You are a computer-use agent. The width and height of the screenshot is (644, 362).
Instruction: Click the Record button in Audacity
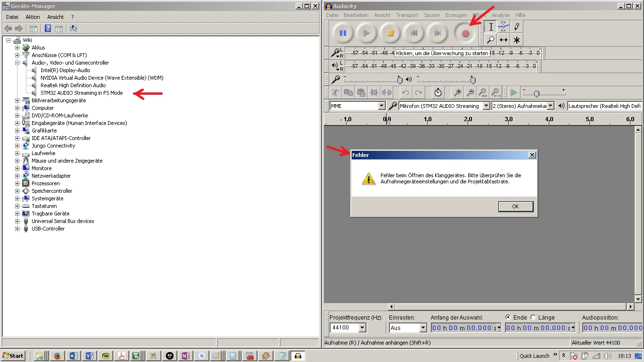(x=465, y=33)
